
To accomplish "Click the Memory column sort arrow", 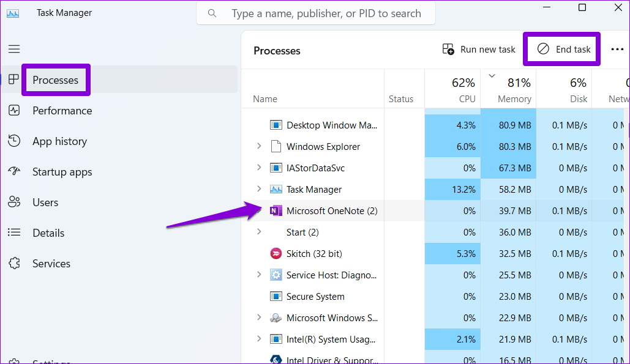I will [492, 75].
